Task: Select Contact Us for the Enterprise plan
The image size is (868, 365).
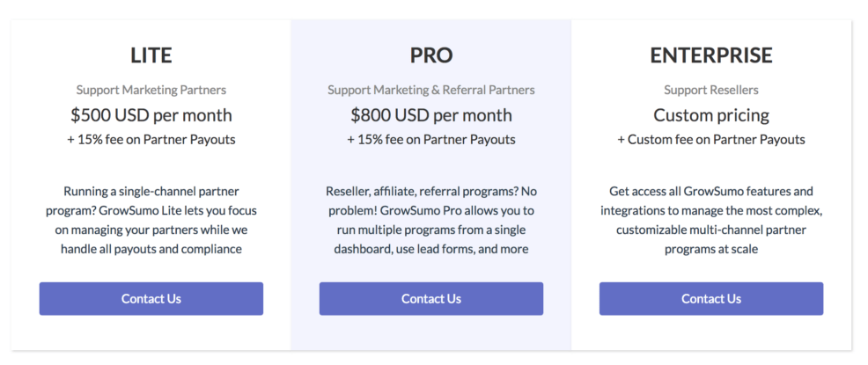Action: coord(710,299)
